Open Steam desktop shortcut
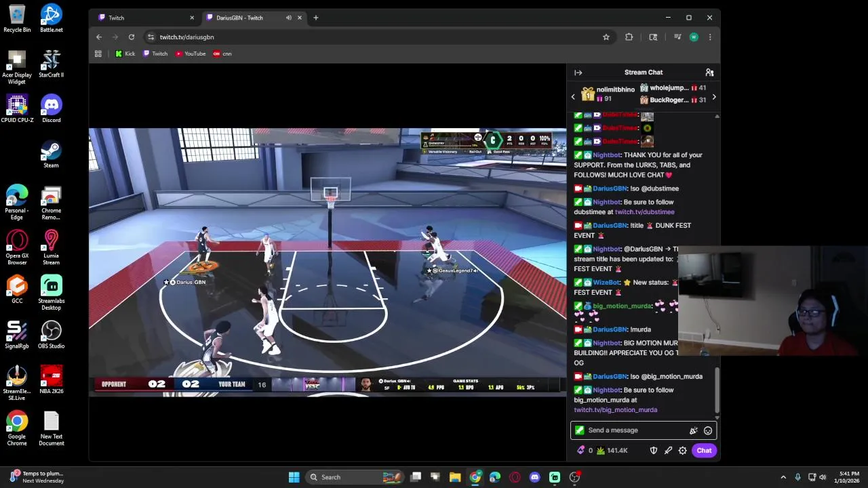 click(52, 154)
